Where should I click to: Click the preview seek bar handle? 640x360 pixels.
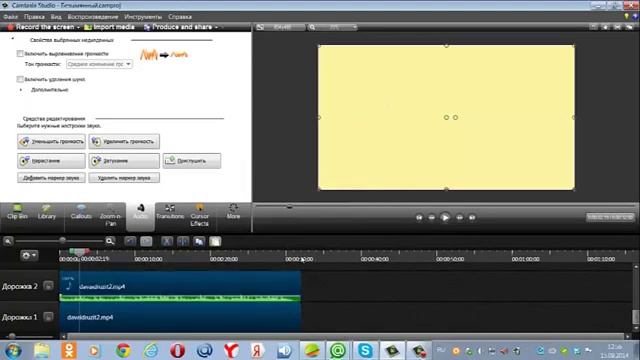point(289,207)
